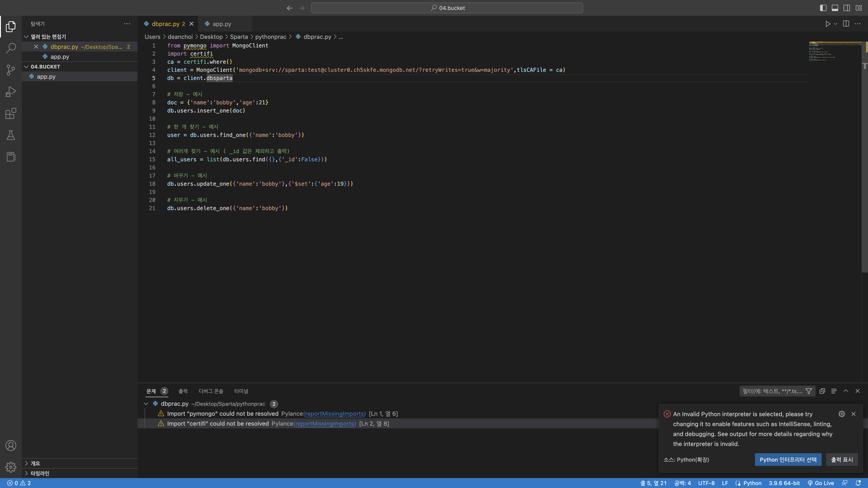Screen dimensions: 868x488
Task: Select the 3.9.6 64-bit interpreter status
Action: tap(784, 483)
